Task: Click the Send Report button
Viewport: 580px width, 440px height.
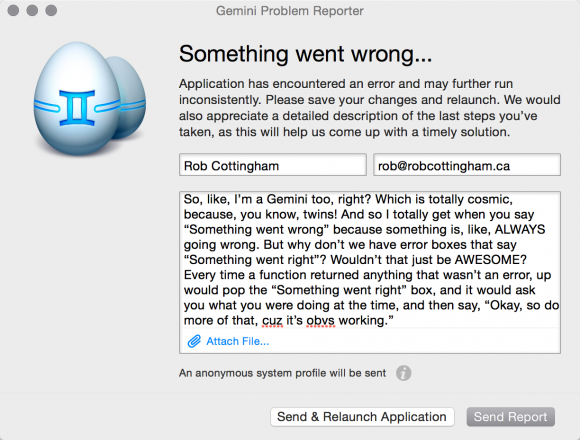Action: [510, 417]
